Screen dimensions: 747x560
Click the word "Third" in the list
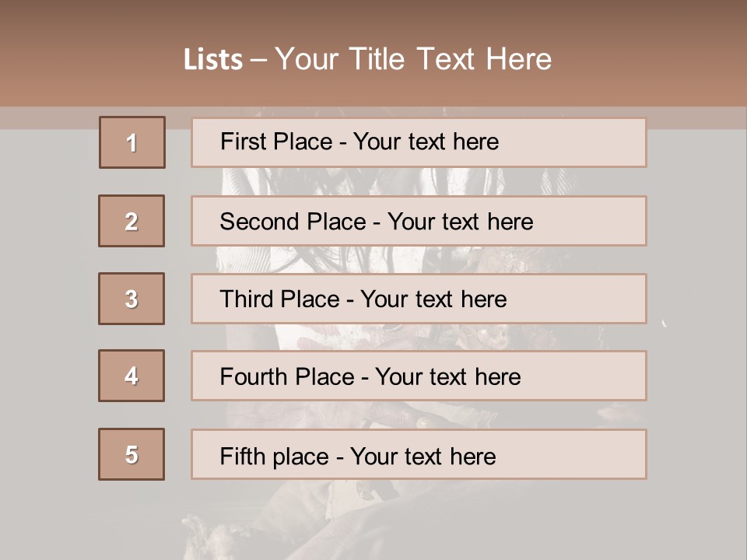click(x=247, y=299)
